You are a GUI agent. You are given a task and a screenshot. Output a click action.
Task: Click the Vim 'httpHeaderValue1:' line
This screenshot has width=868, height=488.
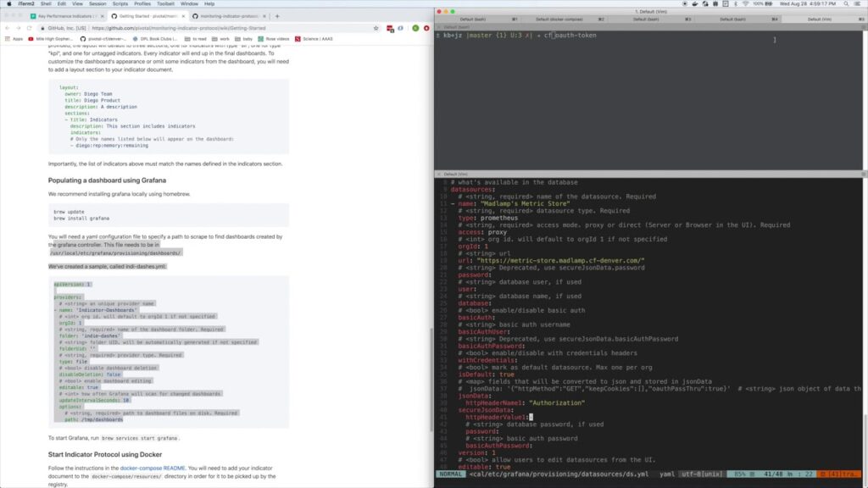(498, 417)
